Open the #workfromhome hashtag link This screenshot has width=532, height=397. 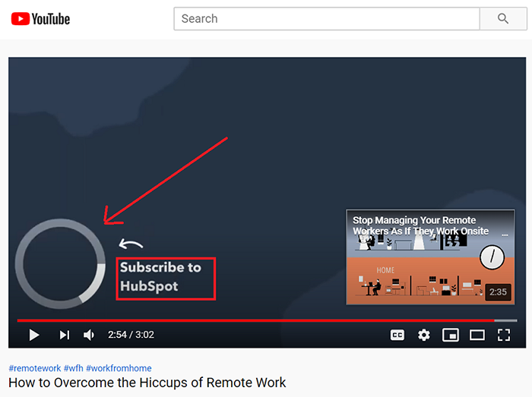(119, 368)
